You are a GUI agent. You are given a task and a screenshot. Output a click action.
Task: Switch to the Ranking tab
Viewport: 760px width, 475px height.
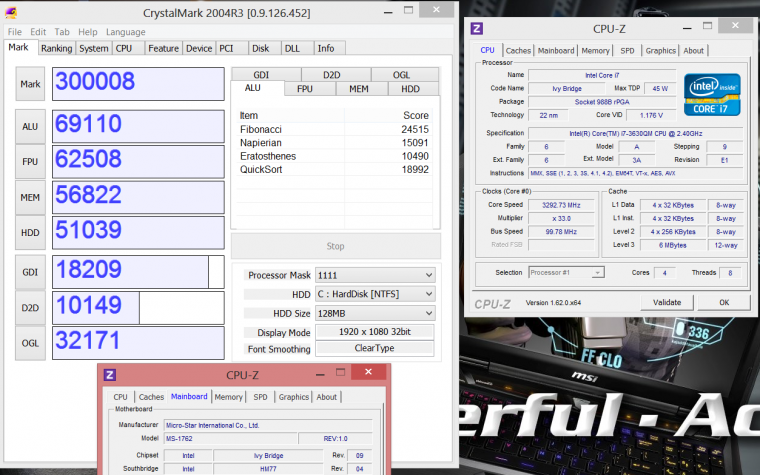[56, 48]
